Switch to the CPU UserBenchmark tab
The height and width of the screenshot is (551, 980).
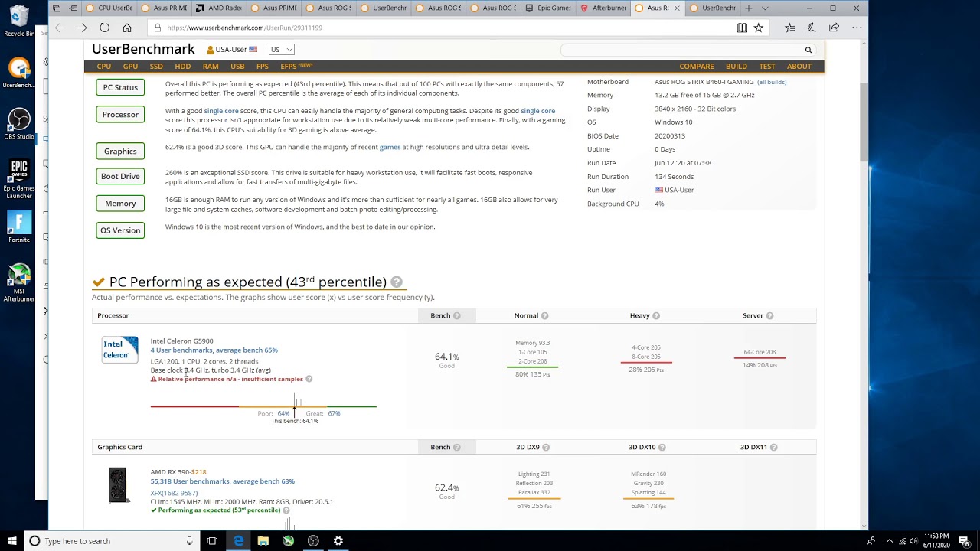pos(110,8)
